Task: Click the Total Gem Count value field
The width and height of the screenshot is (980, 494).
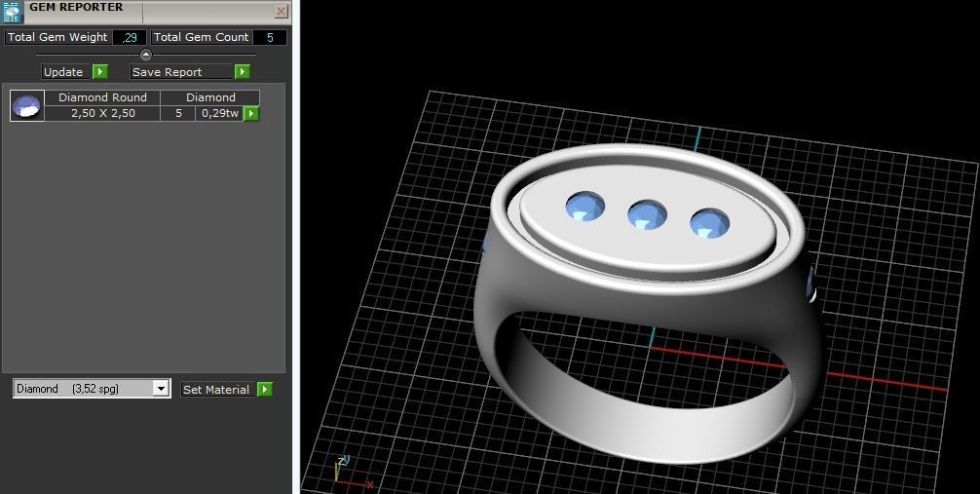Action: pyautogui.click(x=270, y=38)
